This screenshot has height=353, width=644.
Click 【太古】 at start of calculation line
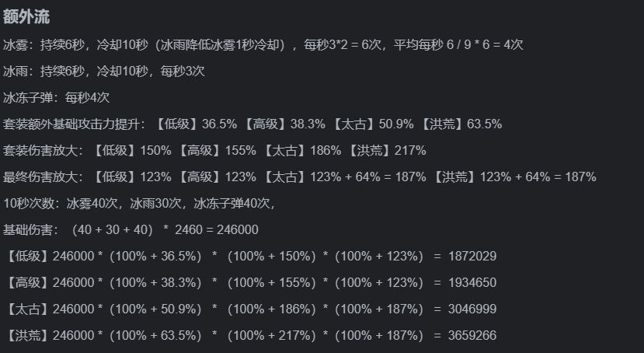27,309
